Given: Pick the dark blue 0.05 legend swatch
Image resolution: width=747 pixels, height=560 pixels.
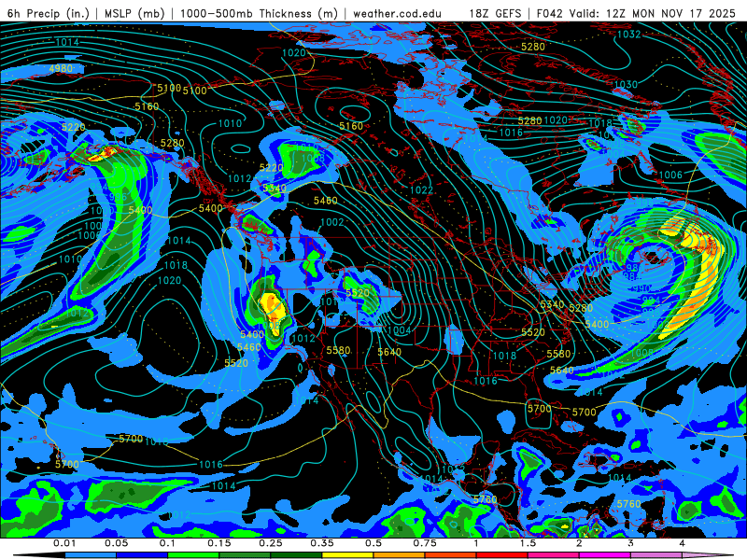Looking at the screenshot, I should click(x=142, y=555).
